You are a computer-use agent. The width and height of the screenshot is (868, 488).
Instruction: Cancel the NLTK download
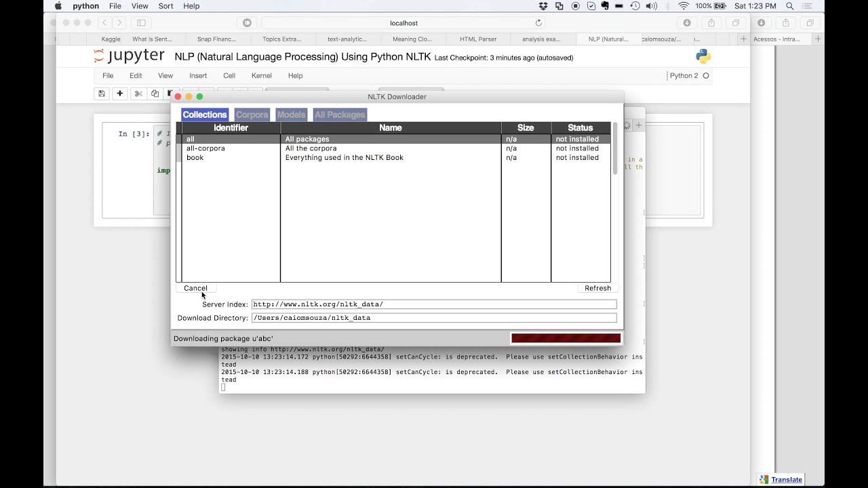(195, 288)
